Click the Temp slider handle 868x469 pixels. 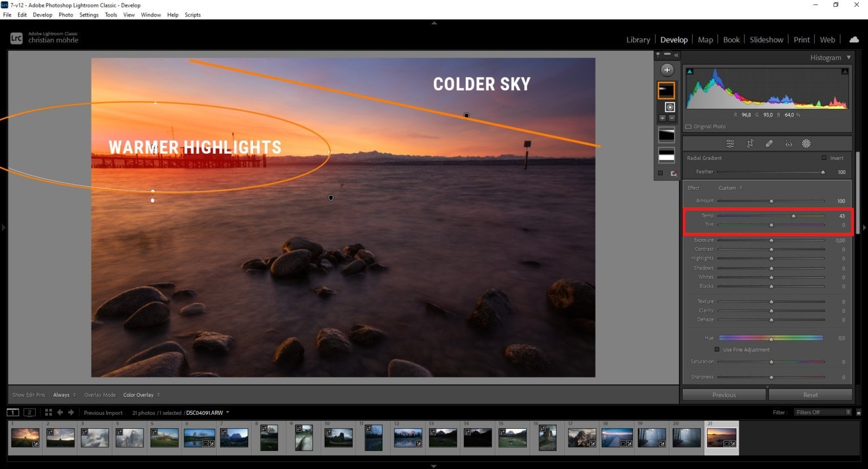tap(793, 216)
